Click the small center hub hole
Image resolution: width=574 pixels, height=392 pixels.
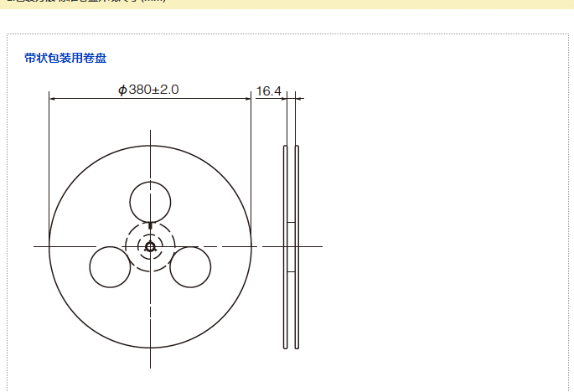pos(150,246)
